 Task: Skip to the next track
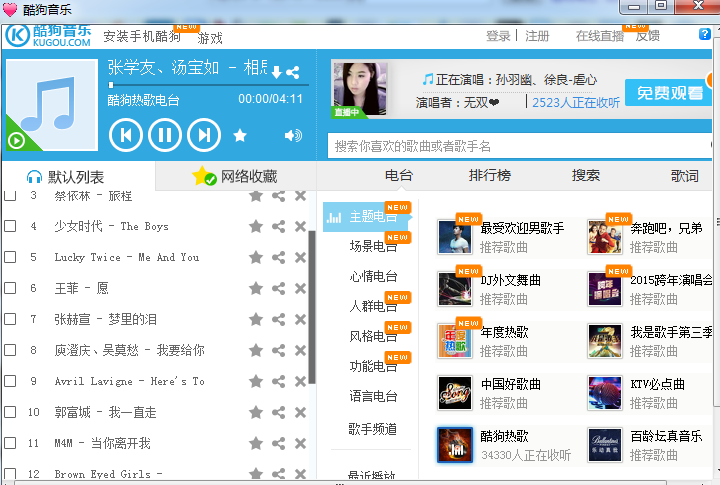pyautogui.click(x=204, y=135)
